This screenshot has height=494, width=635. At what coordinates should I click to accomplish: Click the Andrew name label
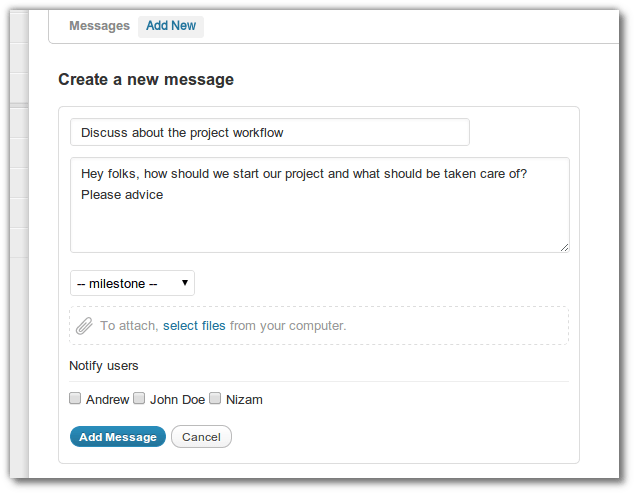[x=107, y=400]
